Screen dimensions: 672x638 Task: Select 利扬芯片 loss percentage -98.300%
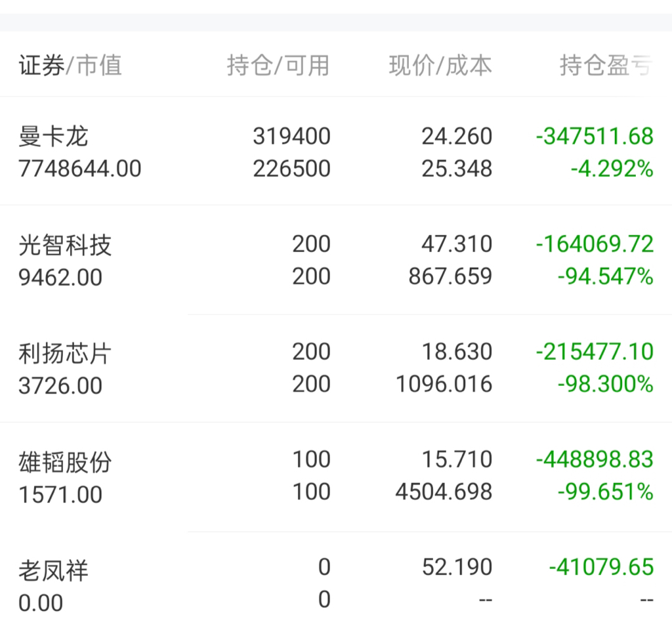(606, 384)
